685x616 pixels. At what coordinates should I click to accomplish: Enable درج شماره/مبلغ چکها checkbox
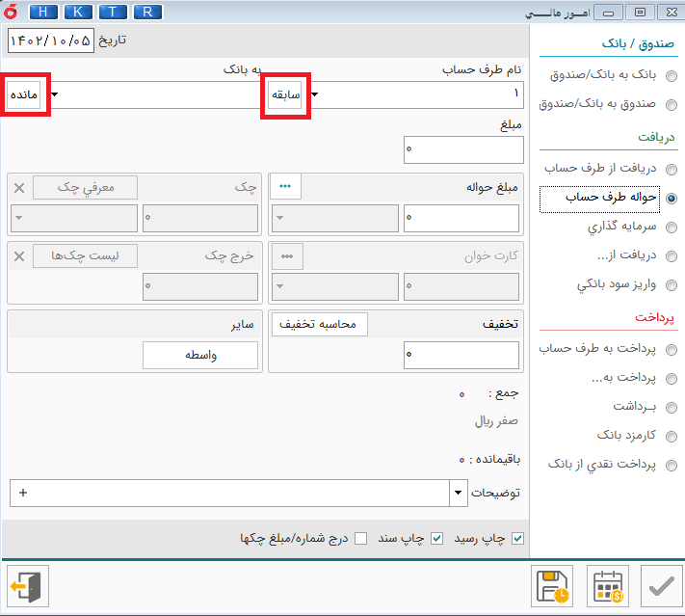(x=361, y=538)
